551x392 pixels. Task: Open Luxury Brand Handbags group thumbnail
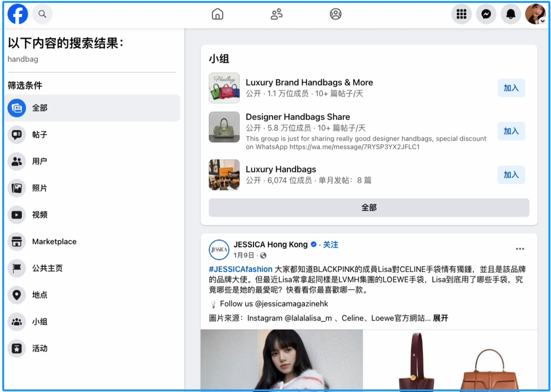click(x=224, y=88)
